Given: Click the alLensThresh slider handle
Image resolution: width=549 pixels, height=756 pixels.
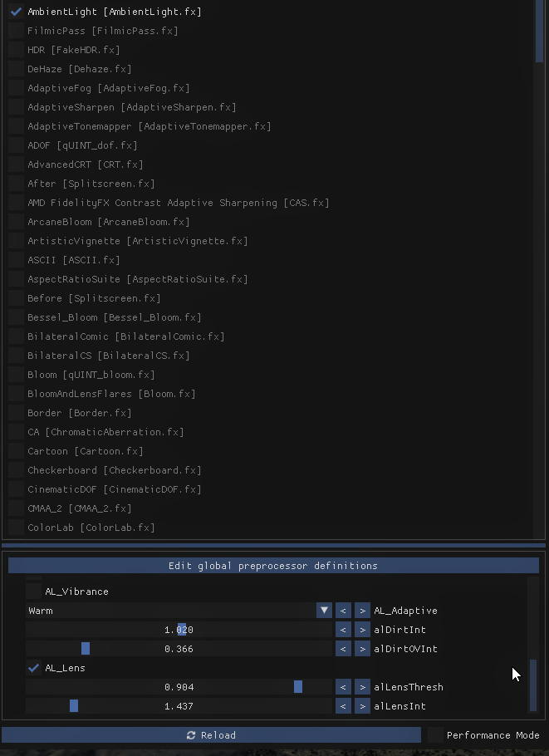Looking at the screenshot, I should (298, 687).
